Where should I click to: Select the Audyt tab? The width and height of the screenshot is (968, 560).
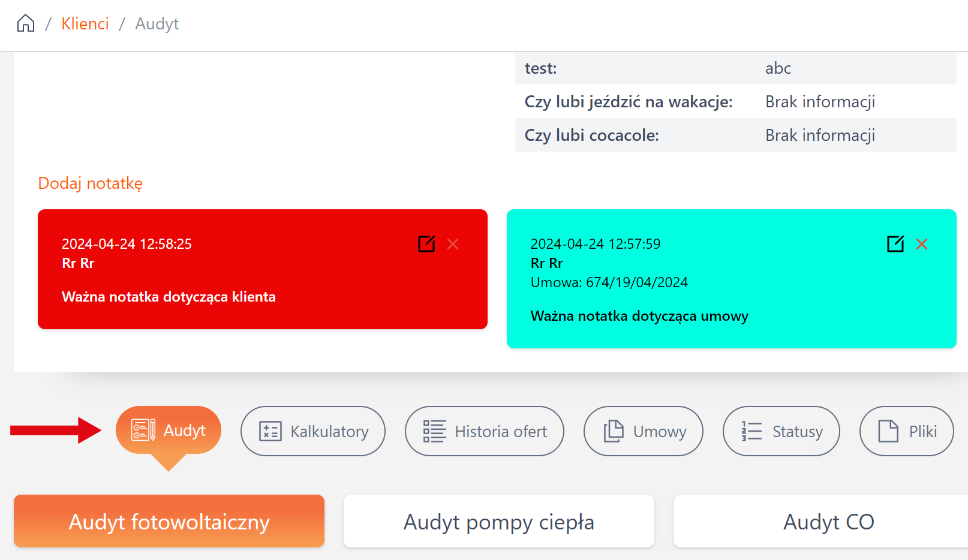click(169, 430)
